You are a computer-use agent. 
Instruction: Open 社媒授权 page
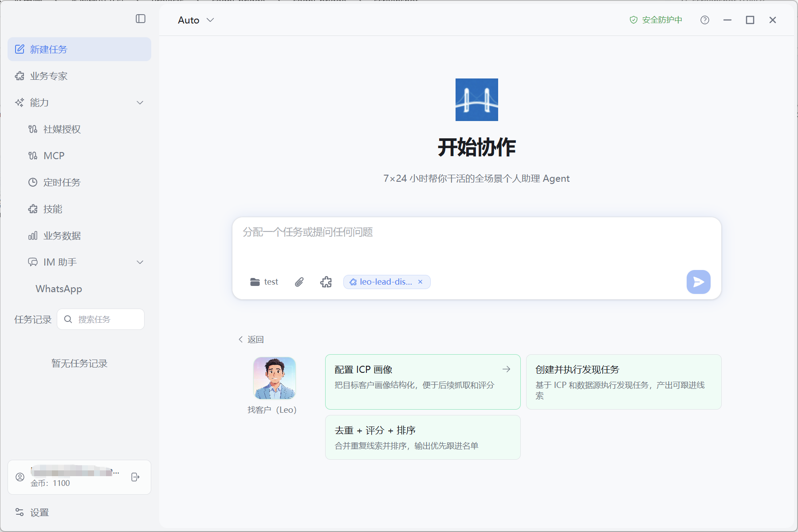(x=79, y=129)
